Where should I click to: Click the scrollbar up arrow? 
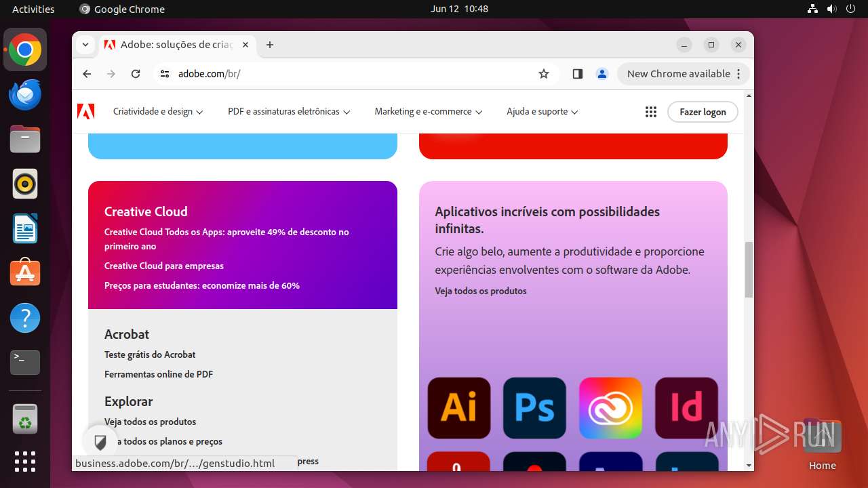coord(749,96)
